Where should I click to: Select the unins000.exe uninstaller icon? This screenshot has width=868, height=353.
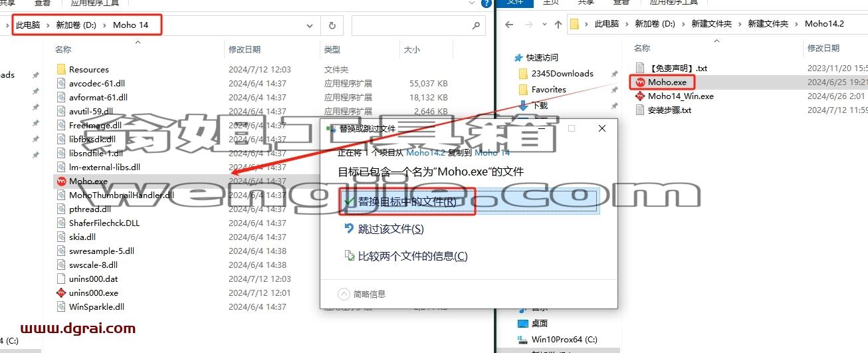[61, 293]
